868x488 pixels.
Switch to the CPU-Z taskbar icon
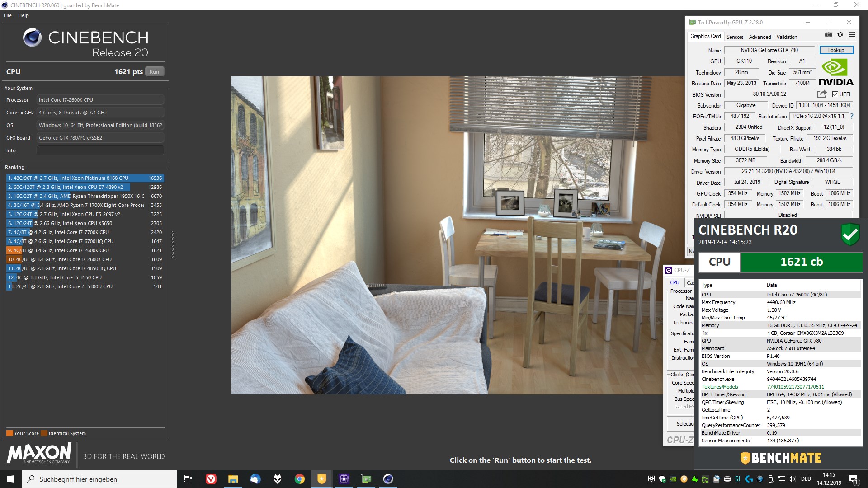coord(344,479)
